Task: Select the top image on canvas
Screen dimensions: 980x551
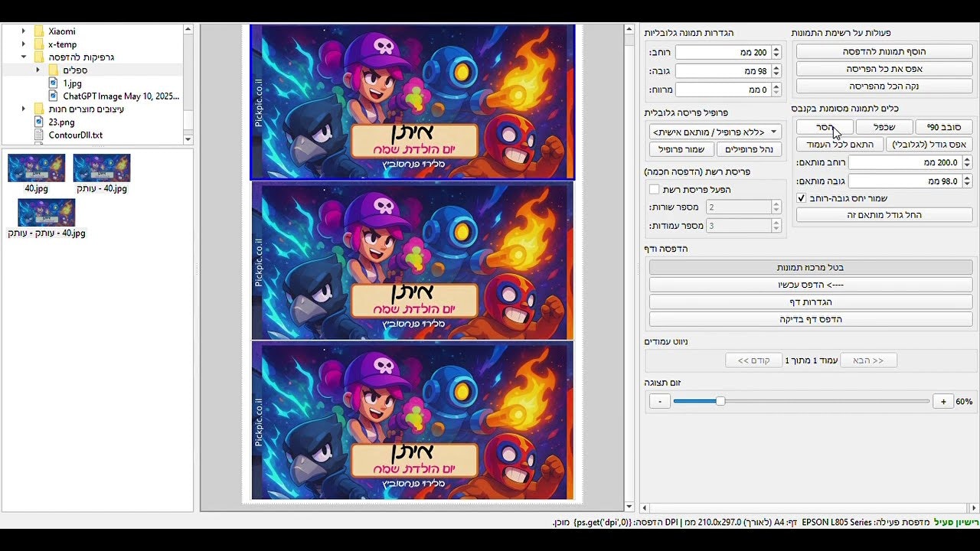Action: 412,102
